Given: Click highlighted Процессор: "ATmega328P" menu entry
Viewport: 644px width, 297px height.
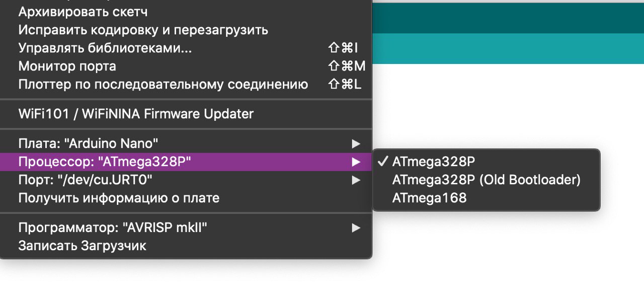Looking at the screenshot, I should coord(186,162).
